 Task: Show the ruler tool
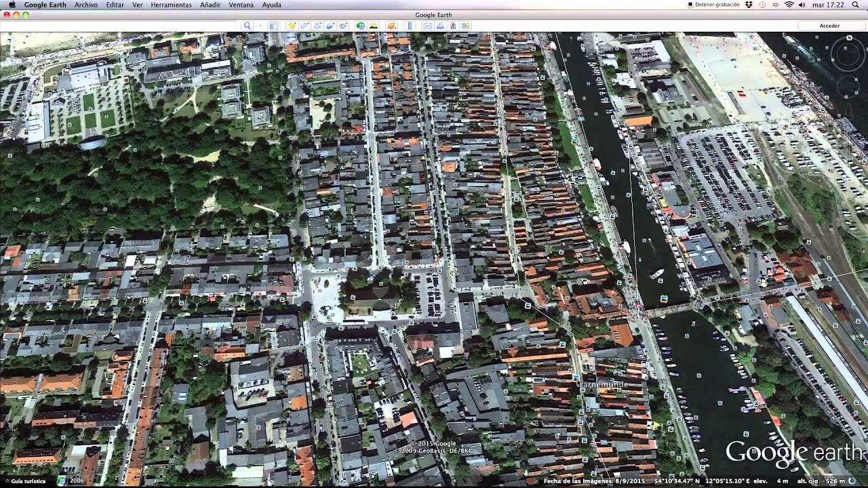coord(410,26)
